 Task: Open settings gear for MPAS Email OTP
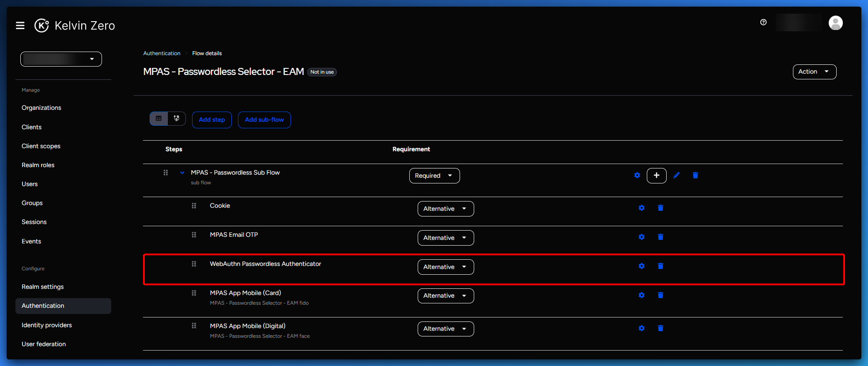pyautogui.click(x=642, y=237)
